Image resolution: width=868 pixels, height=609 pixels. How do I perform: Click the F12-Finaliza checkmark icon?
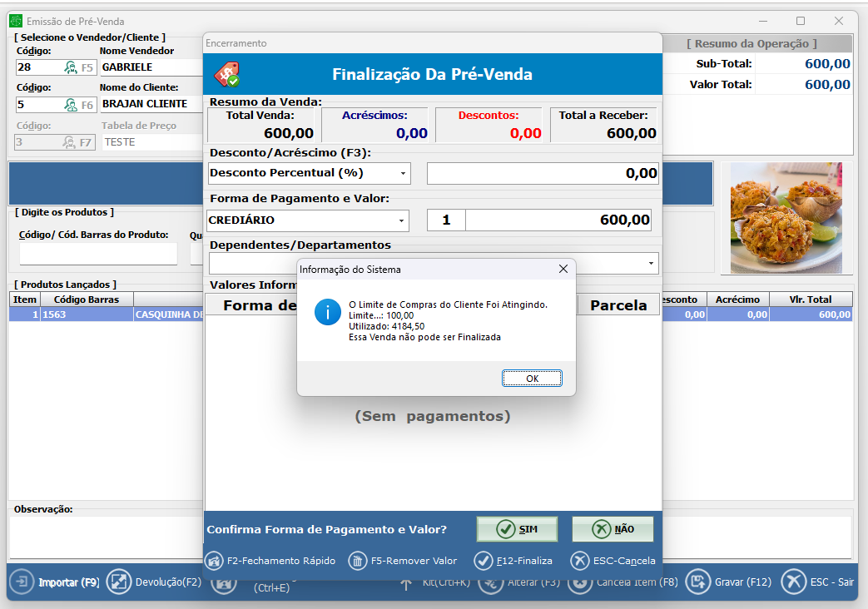pyautogui.click(x=484, y=561)
